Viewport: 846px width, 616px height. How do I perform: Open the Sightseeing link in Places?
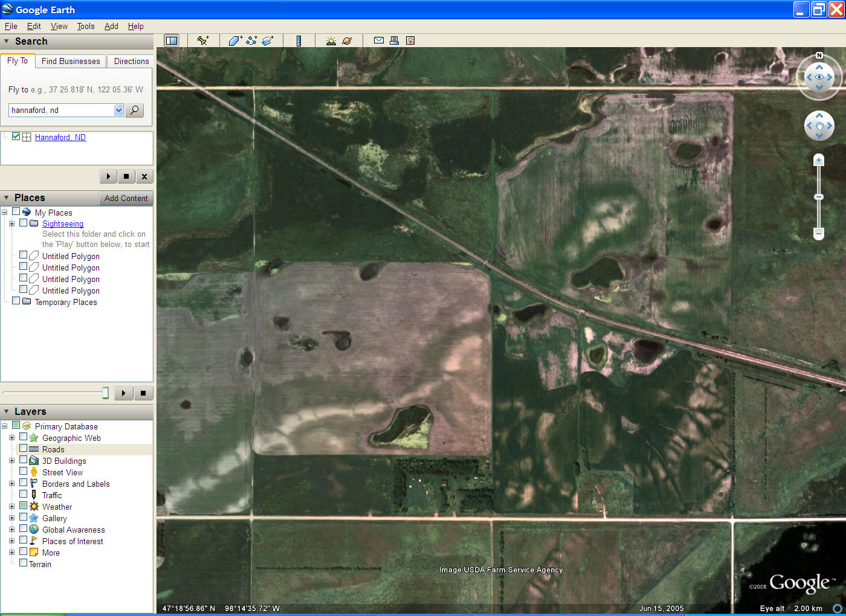click(63, 223)
